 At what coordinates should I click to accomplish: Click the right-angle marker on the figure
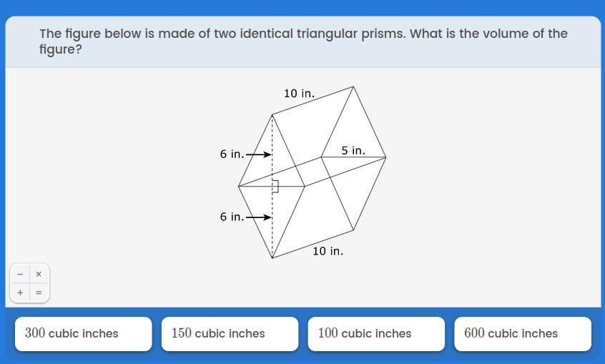point(275,186)
